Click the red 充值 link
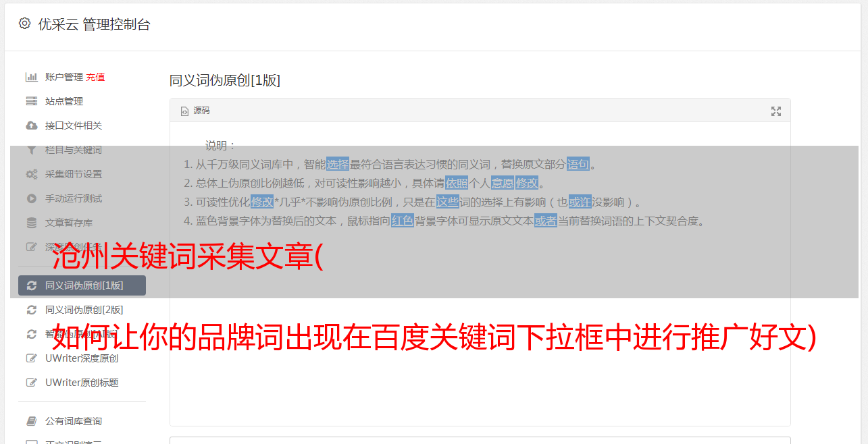Viewport: 868px width, 444px height. (x=95, y=77)
